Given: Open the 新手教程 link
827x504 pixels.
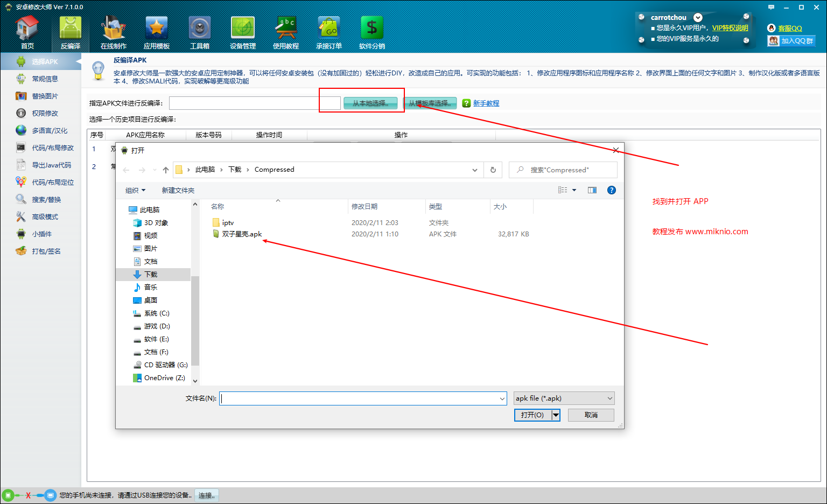Looking at the screenshot, I should click(x=486, y=103).
